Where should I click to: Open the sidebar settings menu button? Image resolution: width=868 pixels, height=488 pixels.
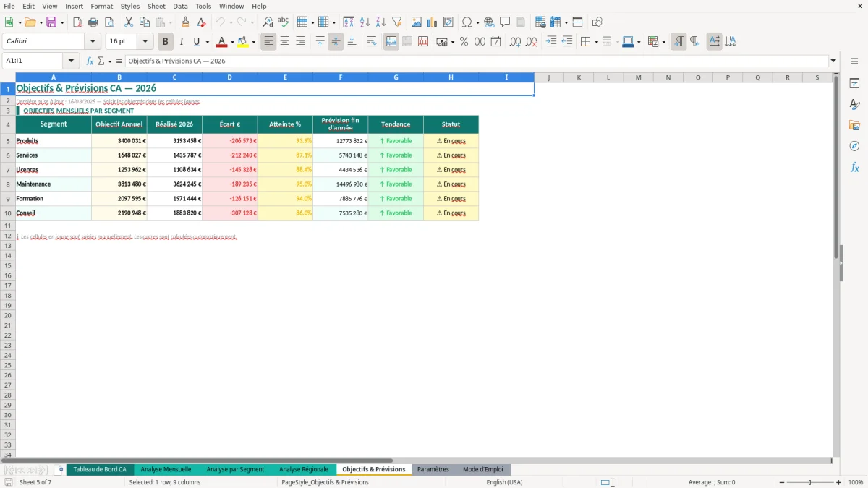854,61
